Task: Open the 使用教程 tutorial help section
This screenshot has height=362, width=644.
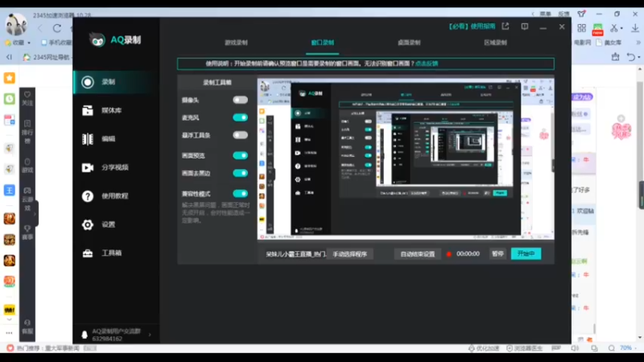Action: (116, 195)
